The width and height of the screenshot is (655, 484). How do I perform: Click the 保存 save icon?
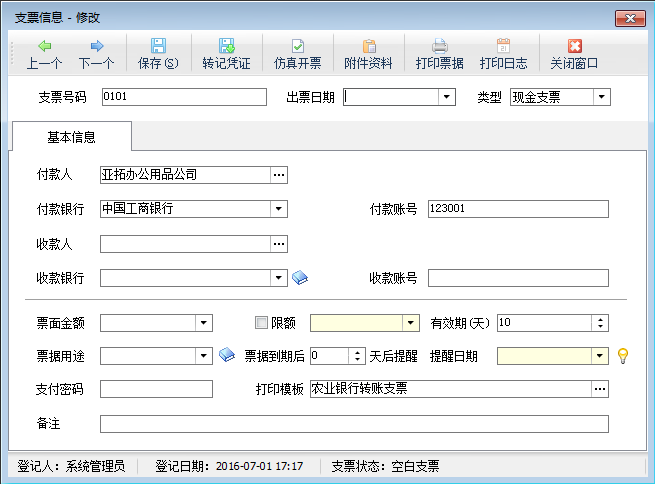click(157, 53)
